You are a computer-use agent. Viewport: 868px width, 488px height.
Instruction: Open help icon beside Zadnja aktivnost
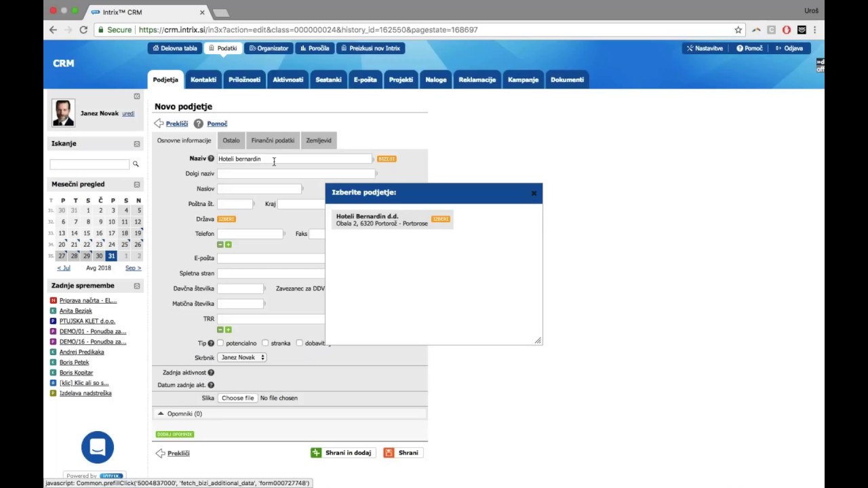click(x=211, y=373)
